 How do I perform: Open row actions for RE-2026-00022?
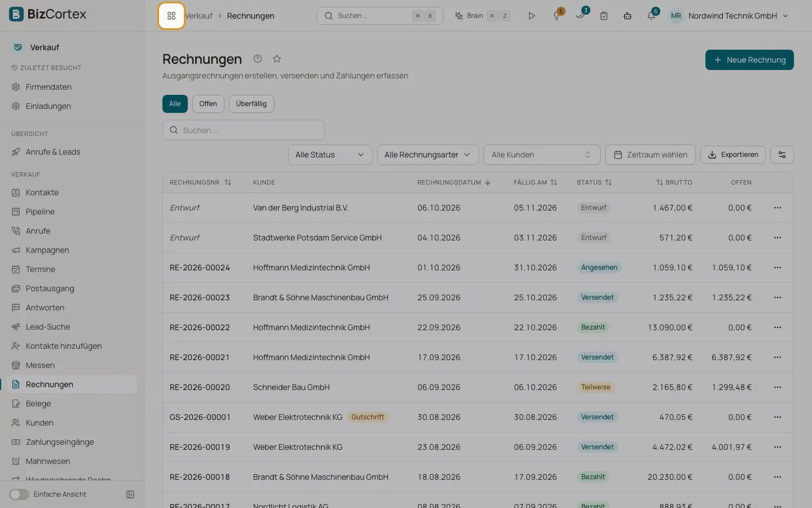(778, 327)
